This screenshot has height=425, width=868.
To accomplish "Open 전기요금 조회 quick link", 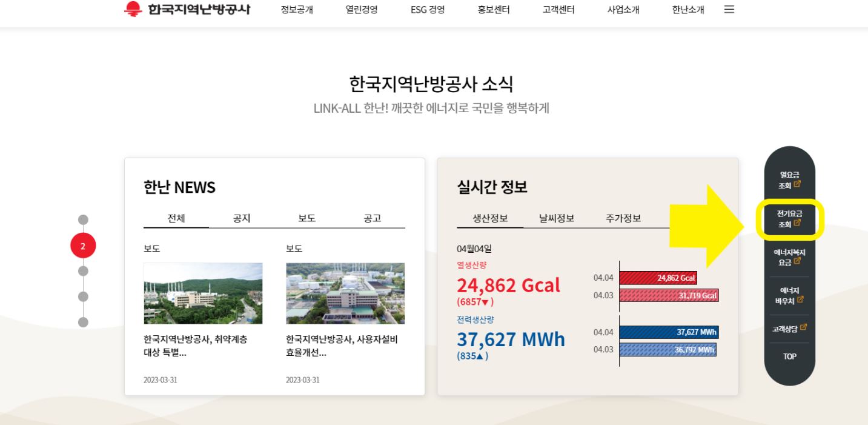I will [x=789, y=218].
